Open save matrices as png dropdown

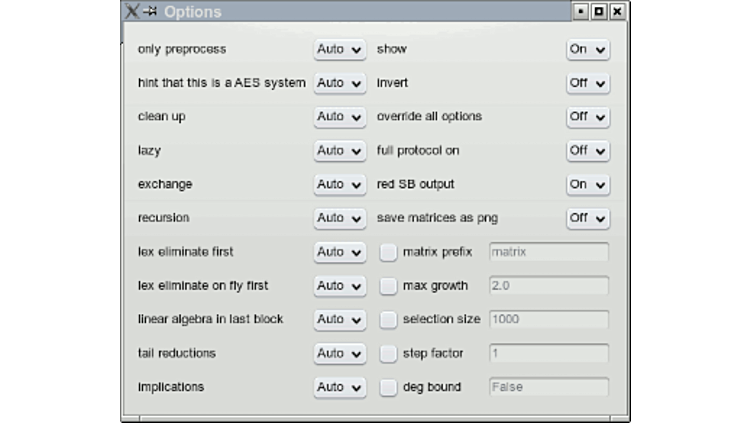click(588, 218)
